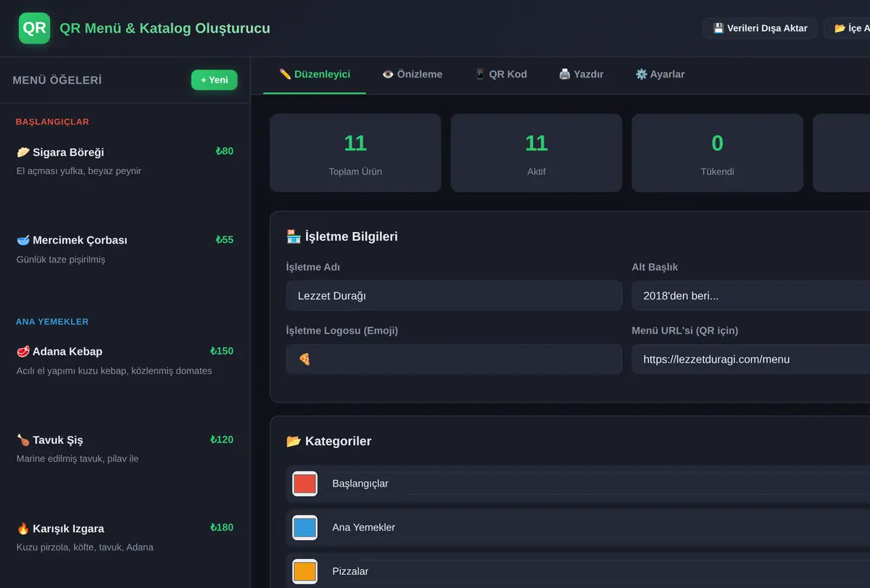Click the ₺150 price of Adana Kebap
Screen dimensions: 870x588
222,351
